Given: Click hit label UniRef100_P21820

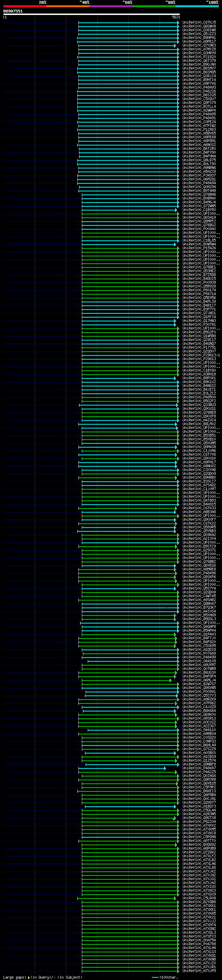Looking at the screenshot, I should tap(199, 57).
